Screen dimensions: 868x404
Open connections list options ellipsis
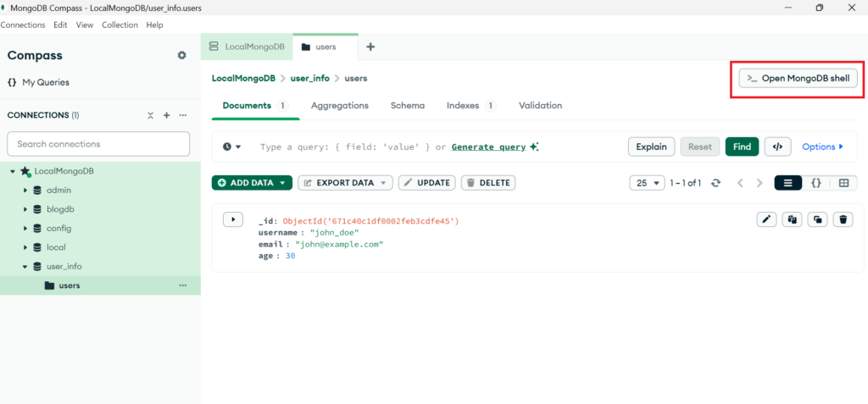tap(183, 115)
